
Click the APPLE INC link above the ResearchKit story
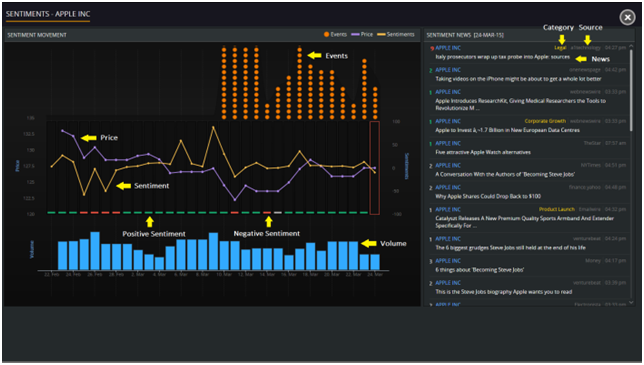pos(448,92)
